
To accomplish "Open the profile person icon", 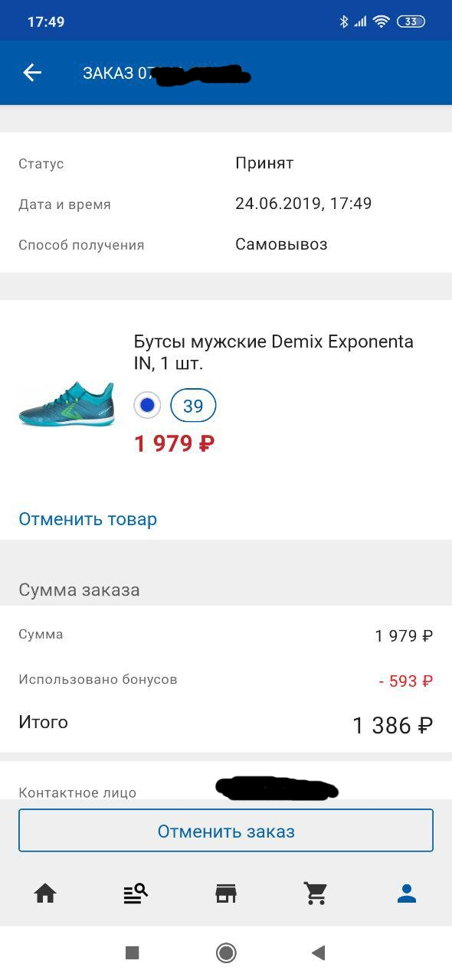I will (x=407, y=893).
